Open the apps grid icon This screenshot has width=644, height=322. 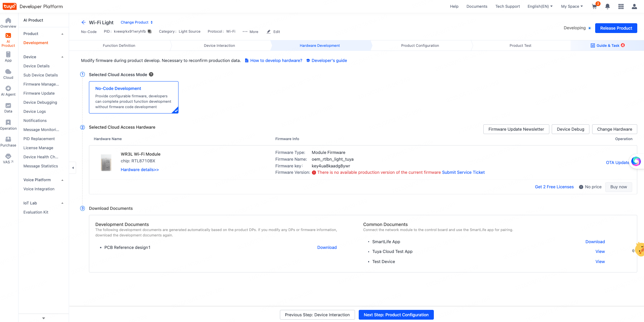[x=621, y=7]
